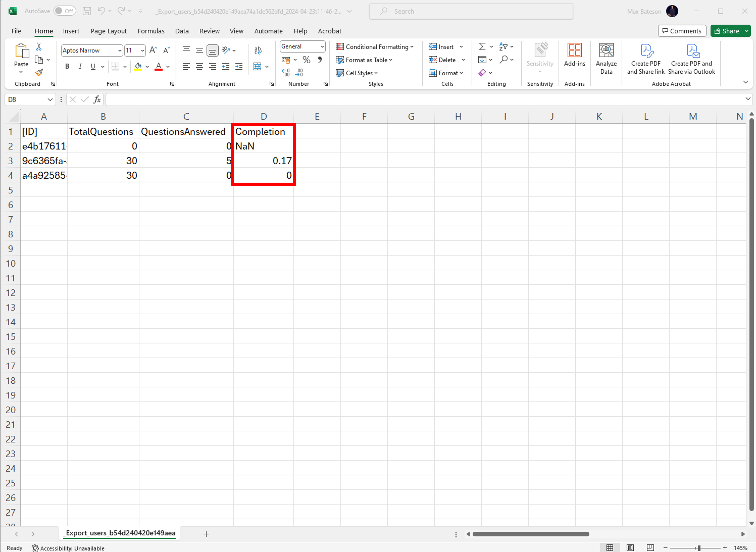Screen dimensions: 756x552
Task: Click into the Name Box showing D8
Action: click(x=26, y=99)
